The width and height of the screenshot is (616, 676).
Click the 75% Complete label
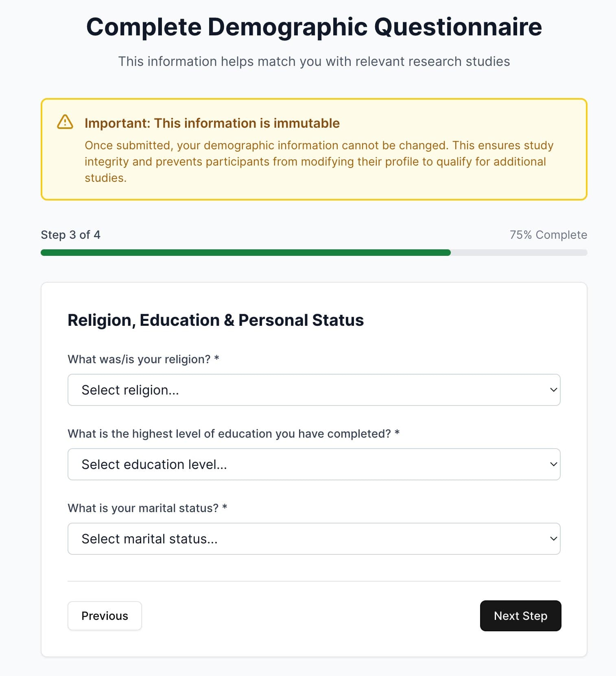point(548,235)
